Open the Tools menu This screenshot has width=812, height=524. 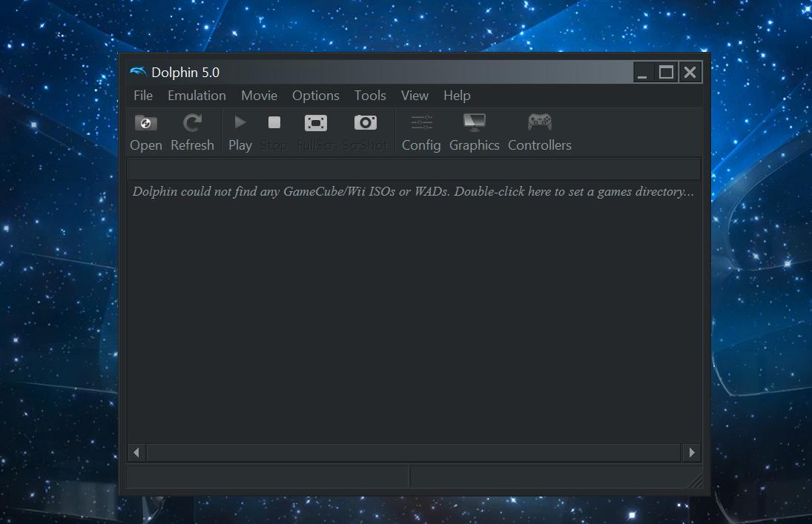click(370, 96)
